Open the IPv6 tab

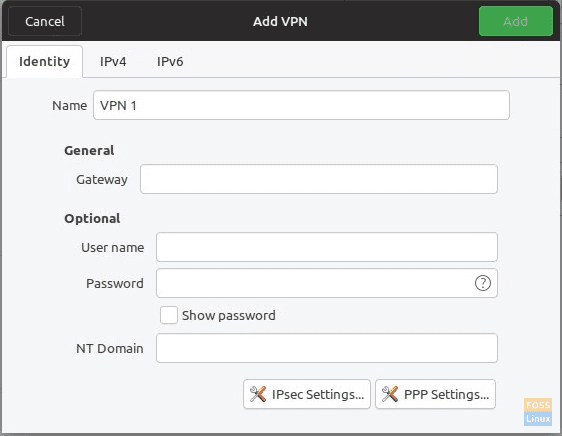tap(170, 62)
